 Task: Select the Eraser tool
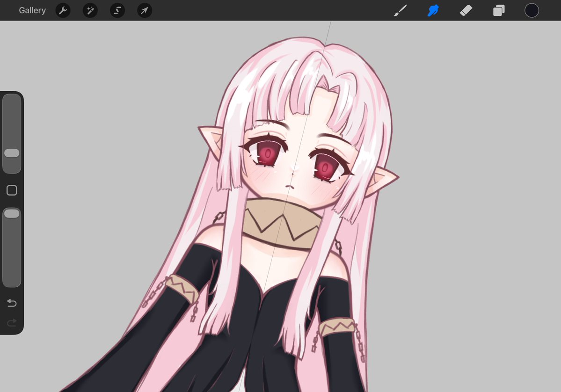[466, 10]
